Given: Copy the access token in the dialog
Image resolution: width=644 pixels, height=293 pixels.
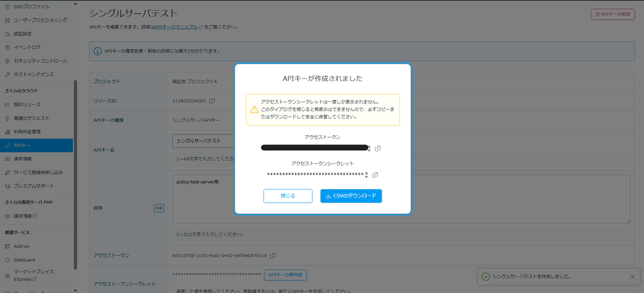Looking at the screenshot, I should [x=378, y=148].
